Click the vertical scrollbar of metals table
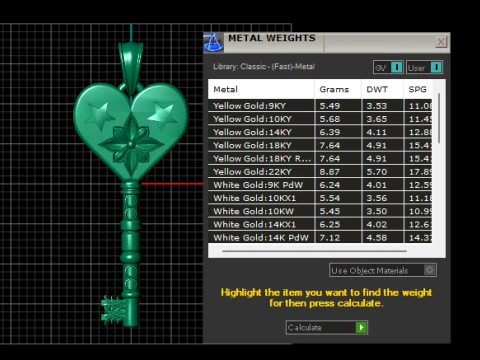This screenshot has width=480, height=360. point(439,118)
